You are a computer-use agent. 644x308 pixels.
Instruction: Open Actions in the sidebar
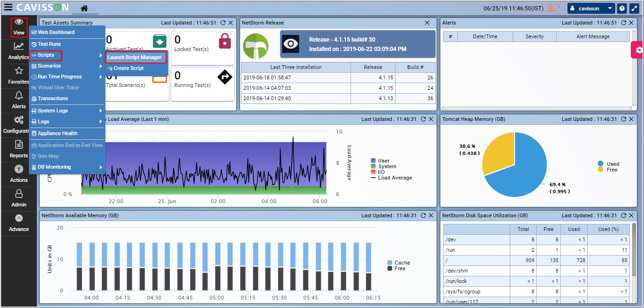point(19,174)
